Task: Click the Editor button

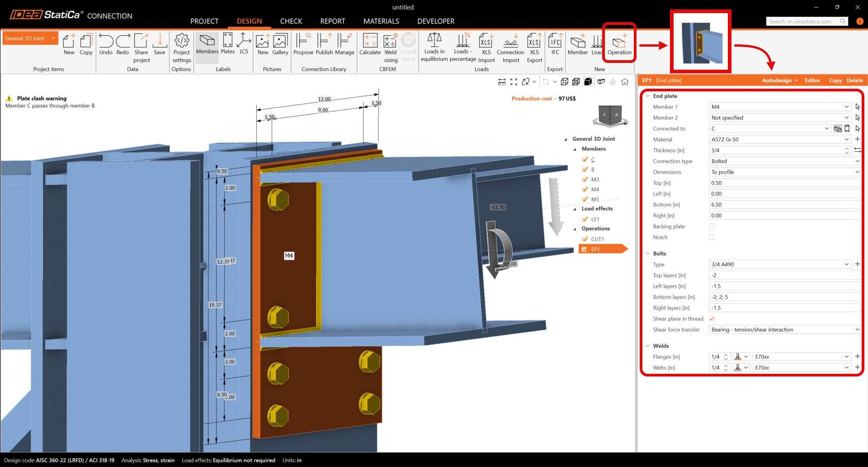Action: pyautogui.click(x=812, y=81)
